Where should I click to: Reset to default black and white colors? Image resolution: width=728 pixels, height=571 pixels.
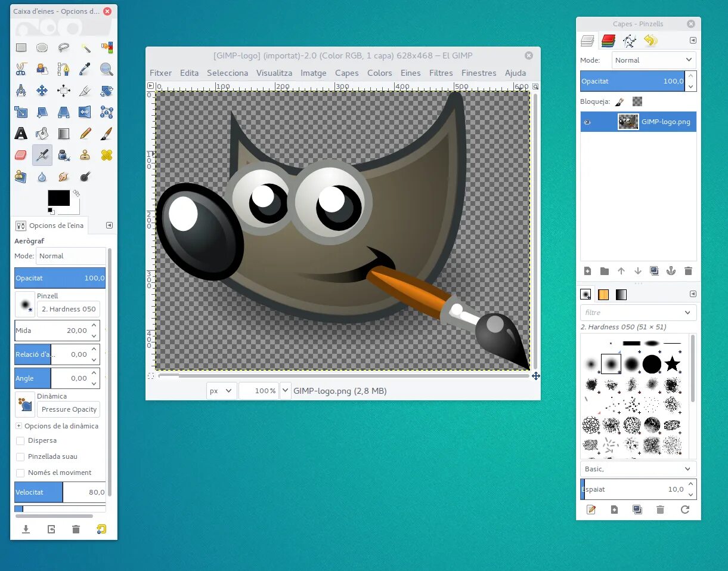(51, 211)
